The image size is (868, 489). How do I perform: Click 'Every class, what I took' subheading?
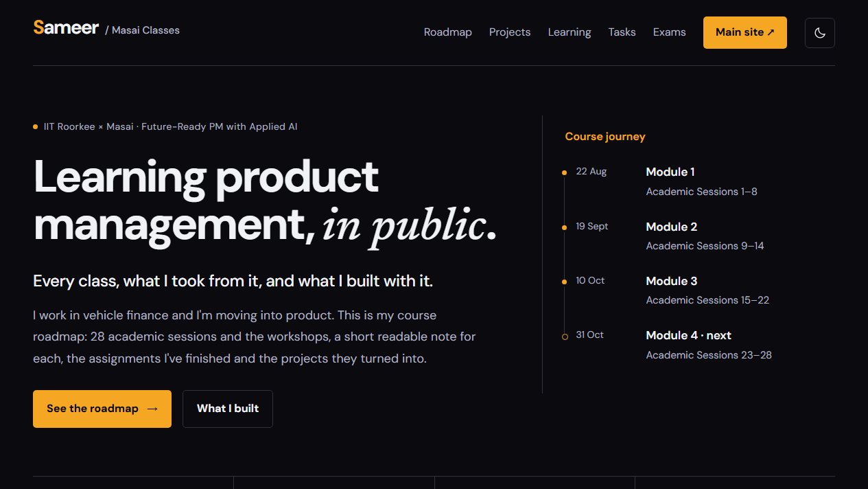click(233, 281)
